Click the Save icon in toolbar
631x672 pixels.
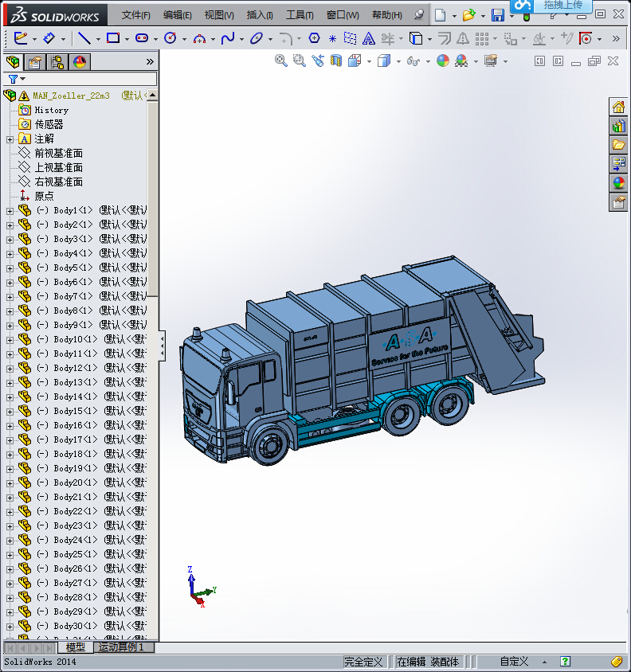click(x=497, y=15)
